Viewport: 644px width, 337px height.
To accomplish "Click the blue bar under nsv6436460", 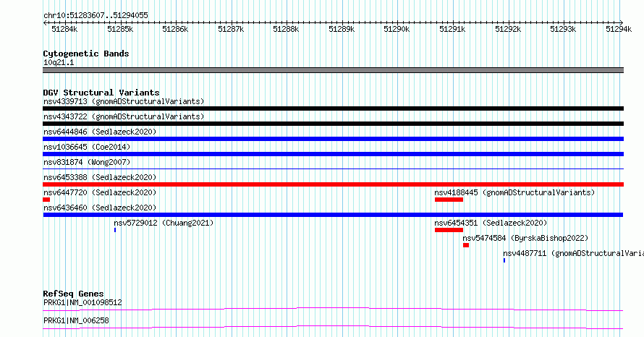I will tap(333, 215).
